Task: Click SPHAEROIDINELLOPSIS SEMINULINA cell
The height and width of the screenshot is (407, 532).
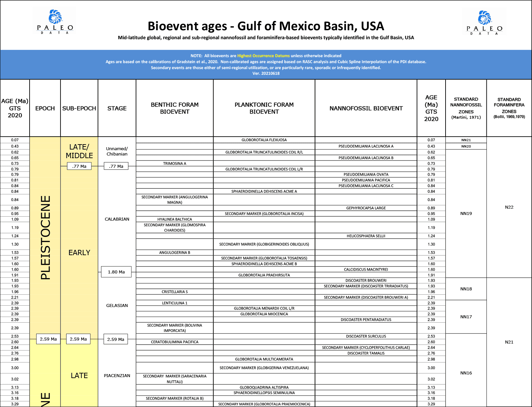Action: [x=264, y=393]
